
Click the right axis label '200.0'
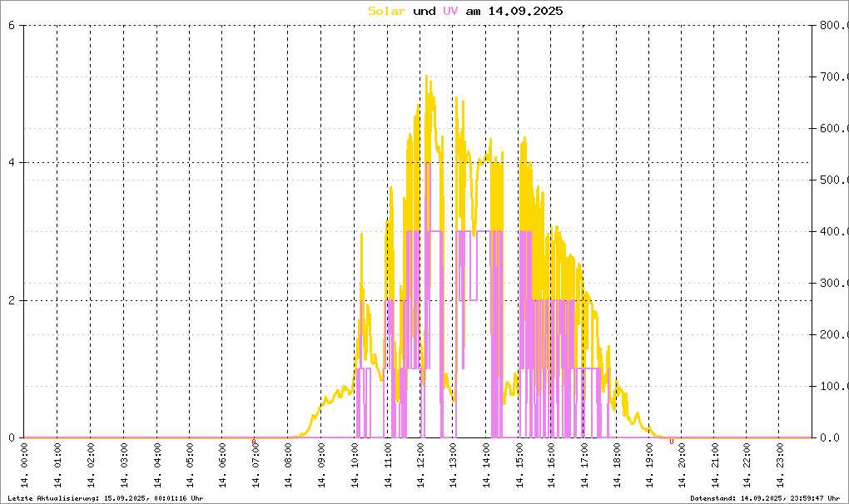[x=834, y=334]
